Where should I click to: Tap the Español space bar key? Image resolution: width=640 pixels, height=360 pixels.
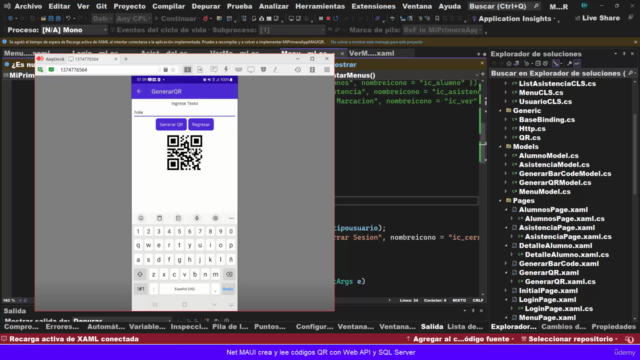[184, 289]
